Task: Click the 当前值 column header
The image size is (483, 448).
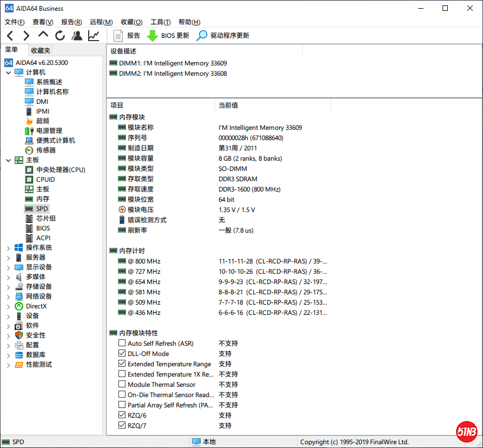Action: tap(228, 106)
